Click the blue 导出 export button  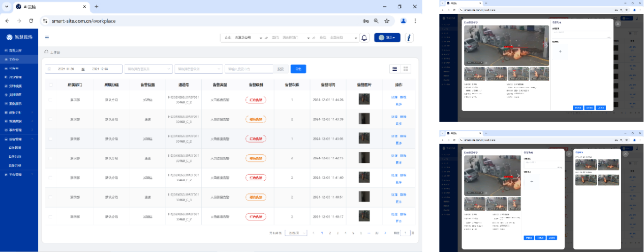[298, 69]
